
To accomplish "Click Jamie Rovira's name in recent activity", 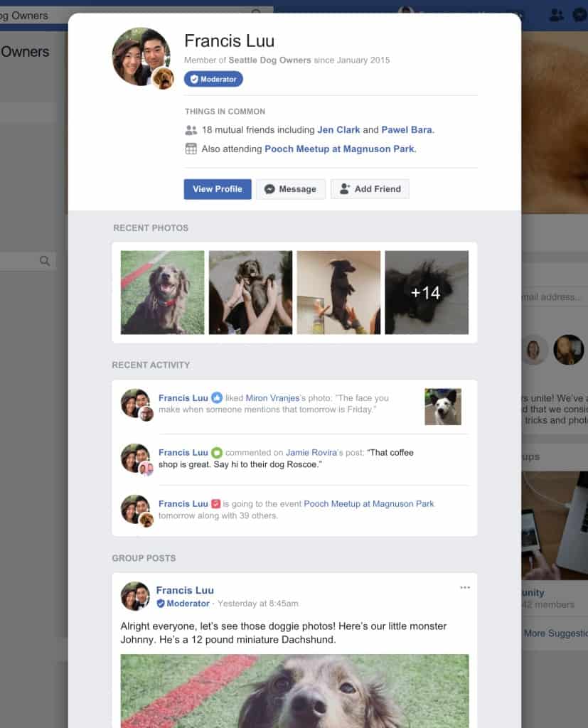I will click(x=311, y=453).
